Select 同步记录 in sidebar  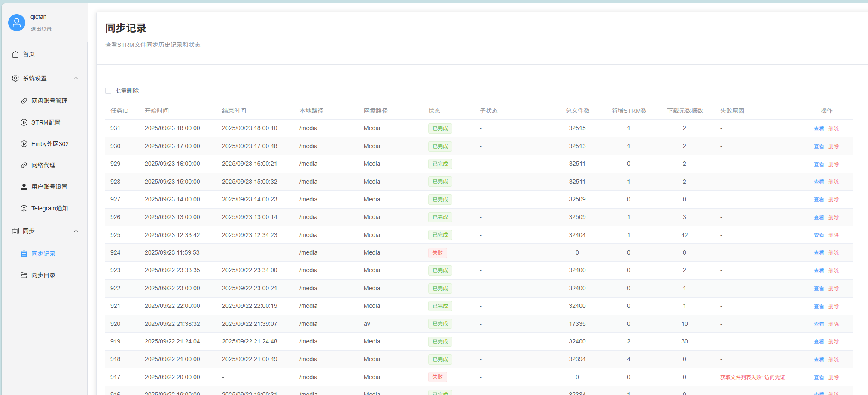pyautogui.click(x=44, y=254)
